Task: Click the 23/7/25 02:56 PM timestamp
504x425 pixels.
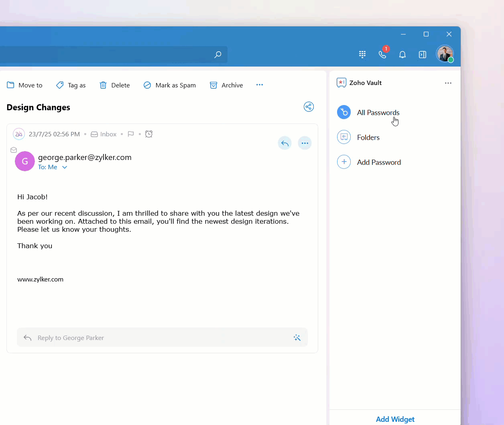Action: tap(54, 134)
